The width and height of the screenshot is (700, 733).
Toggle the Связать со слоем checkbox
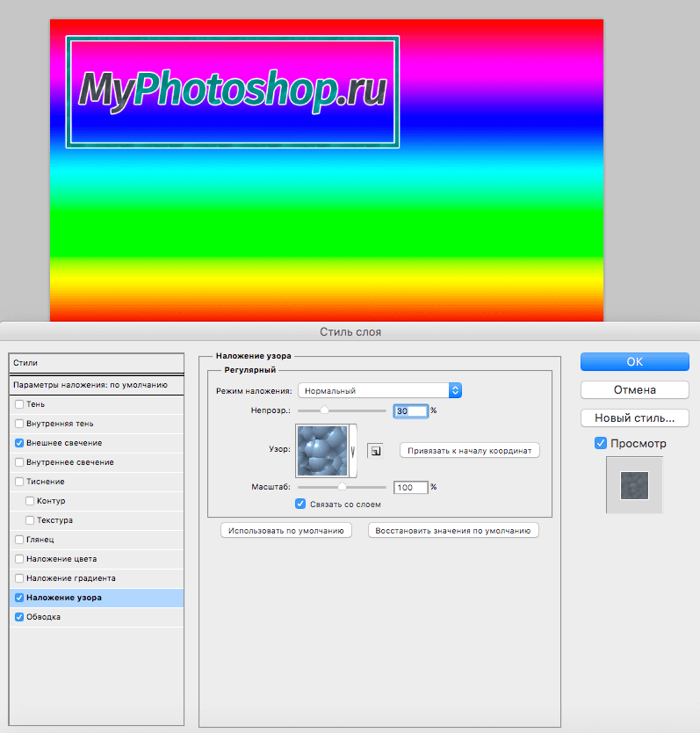point(300,504)
